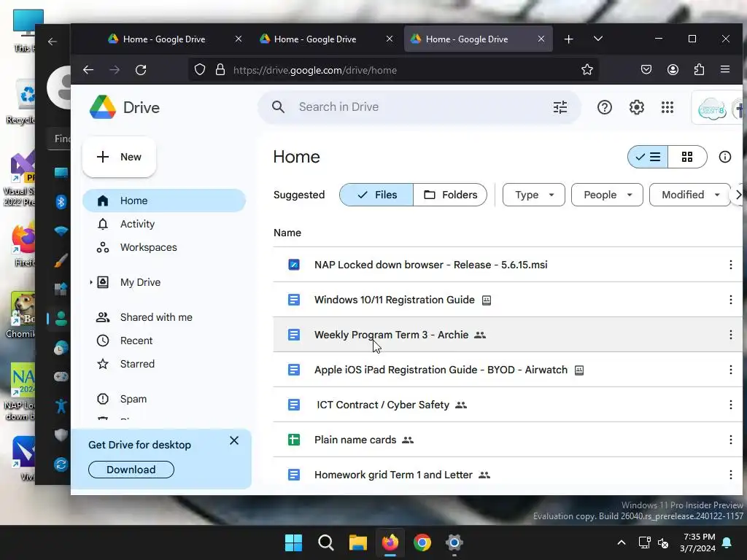View site security padlock information

pos(220,70)
